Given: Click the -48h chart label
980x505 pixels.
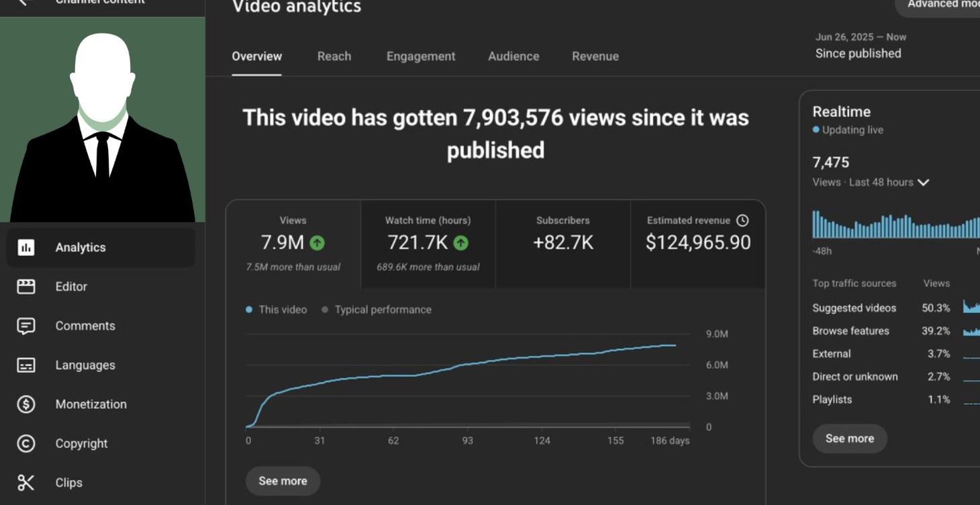Looking at the screenshot, I should (x=822, y=251).
